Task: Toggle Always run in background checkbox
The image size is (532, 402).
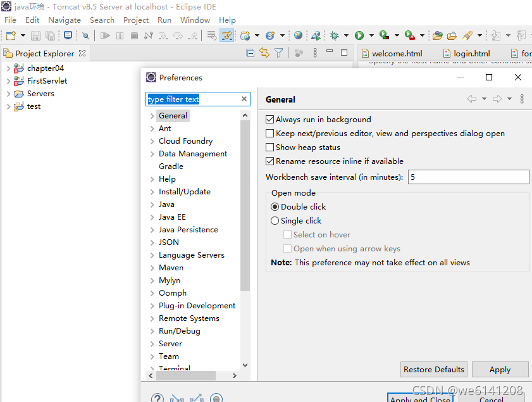Action: click(269, 120)
